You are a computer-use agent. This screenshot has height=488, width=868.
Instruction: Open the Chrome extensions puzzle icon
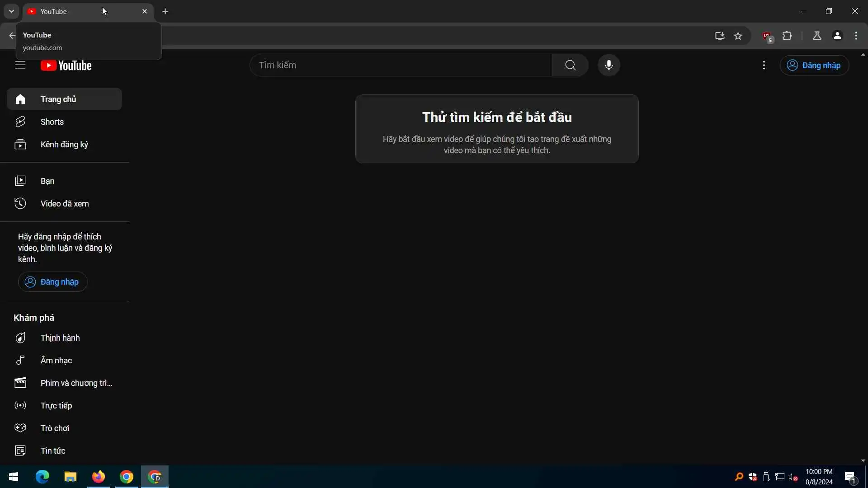tap(787, 36)
